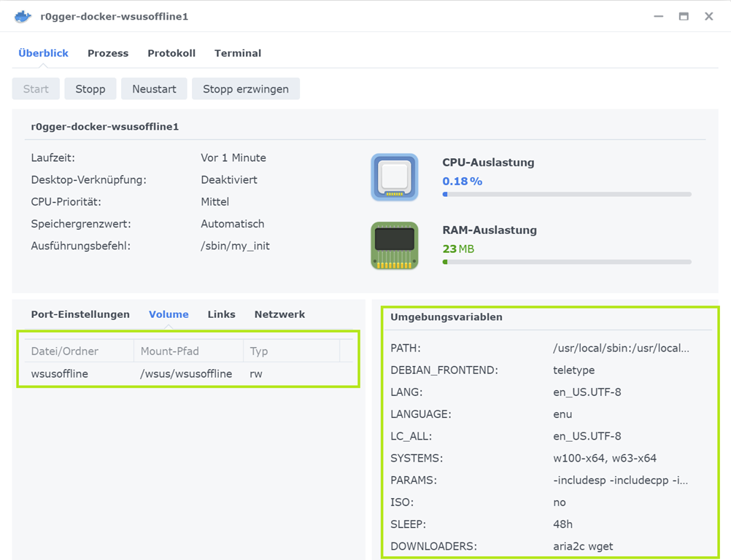This screenshot has width=731, height=560.
Task: Click the RAM-Auslastung memory icon
Action: click(394, 246)
